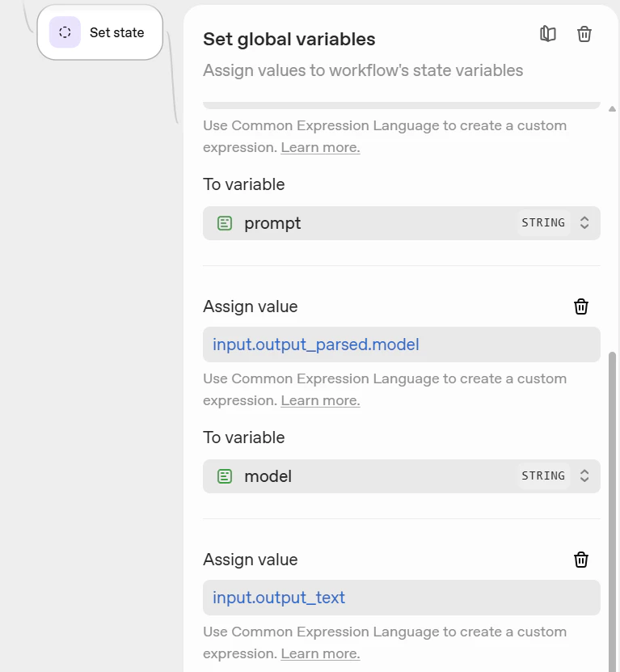Click the prompt variable string-type icon
Image resolution: width=620 pixels, height=672 pixels.
point(225,223)
